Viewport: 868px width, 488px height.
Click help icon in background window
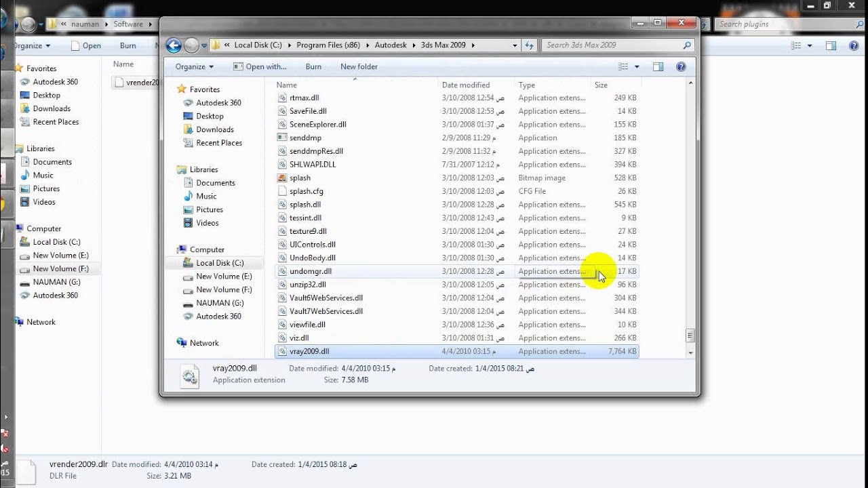[854, 45]
